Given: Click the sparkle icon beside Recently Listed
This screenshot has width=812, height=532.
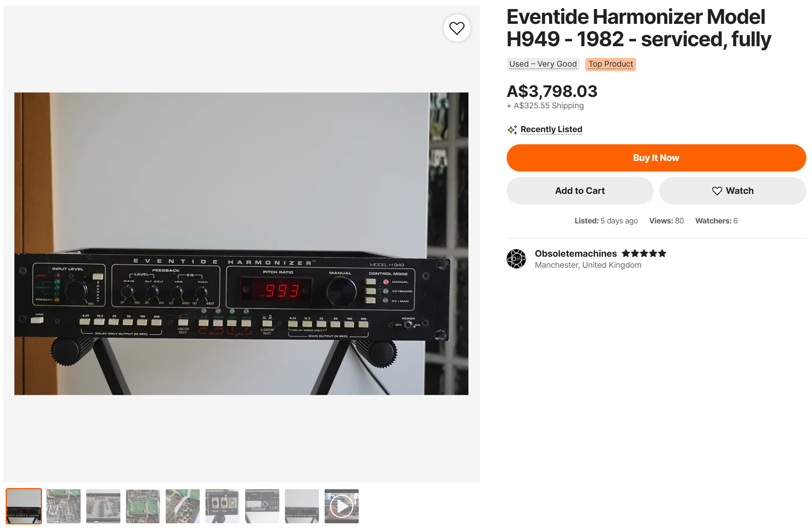Looking at the screenshot, I should coord(512,129).
